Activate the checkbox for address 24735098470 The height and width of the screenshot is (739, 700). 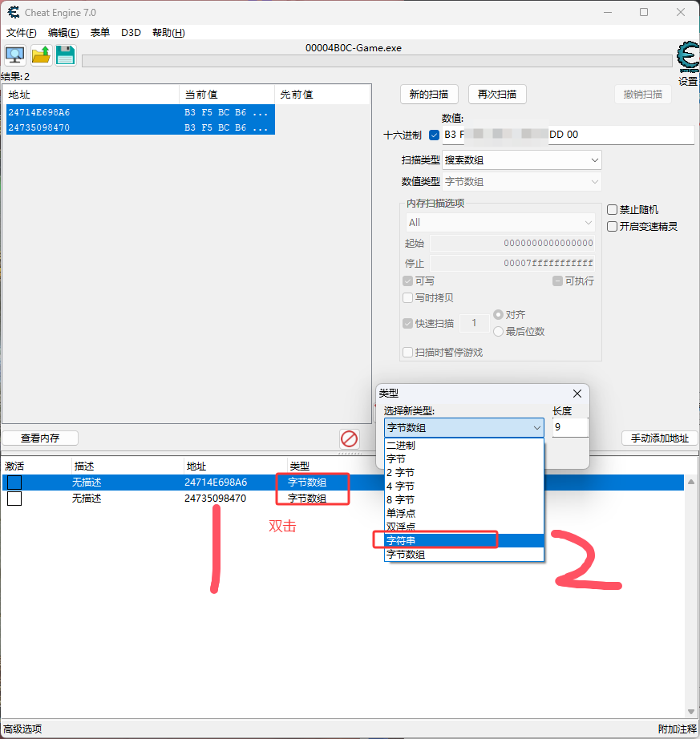tap(14, 499)
